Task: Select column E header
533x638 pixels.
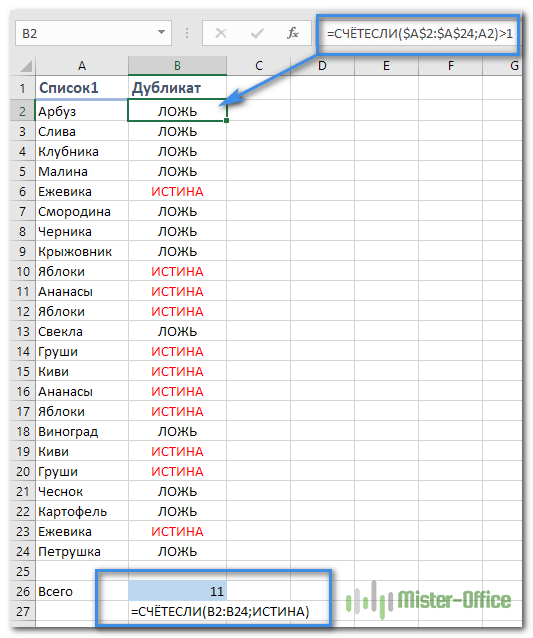Action: pos(386,66)
